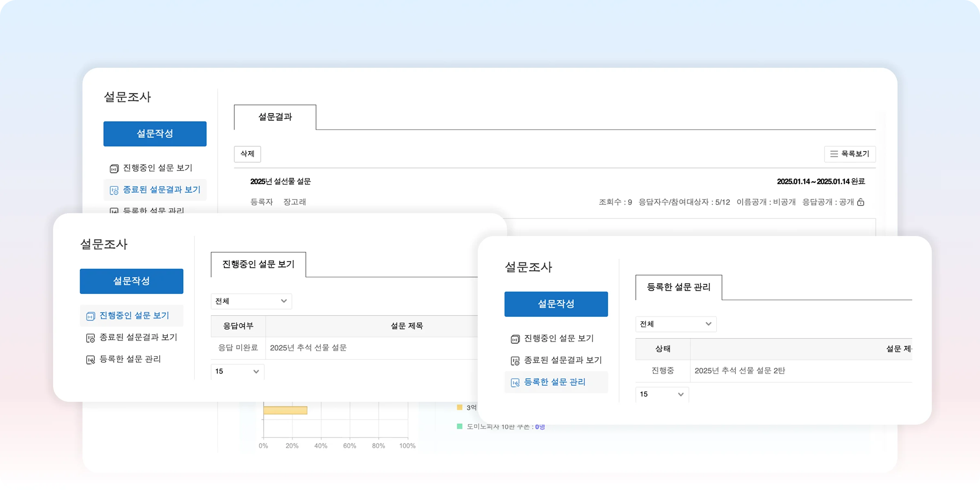Click highlighted 종료된 설문결과 보기 icon in top panel
Viewport: 980px width, 490px height.
(114, 190)
